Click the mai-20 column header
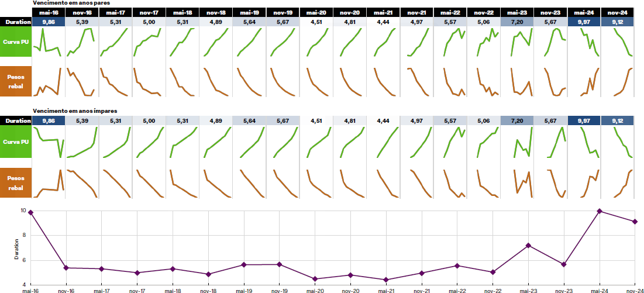The height and width of the screenshot is (293, 644). click(x=316, y=12)
